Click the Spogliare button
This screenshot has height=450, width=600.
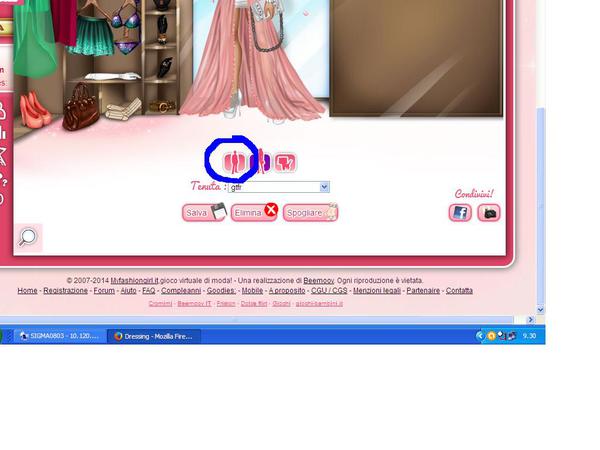point(310,212)
